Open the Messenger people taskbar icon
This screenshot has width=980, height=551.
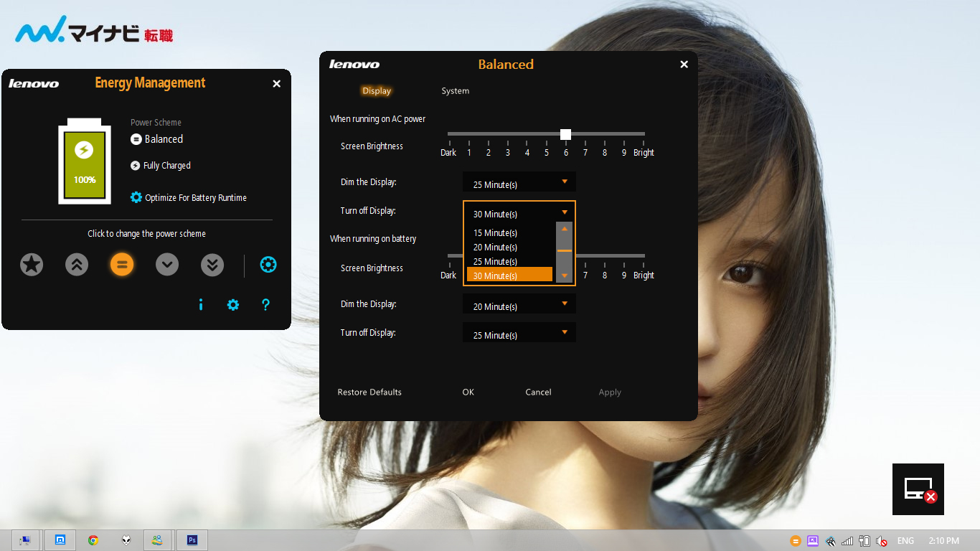coord(158,540)
